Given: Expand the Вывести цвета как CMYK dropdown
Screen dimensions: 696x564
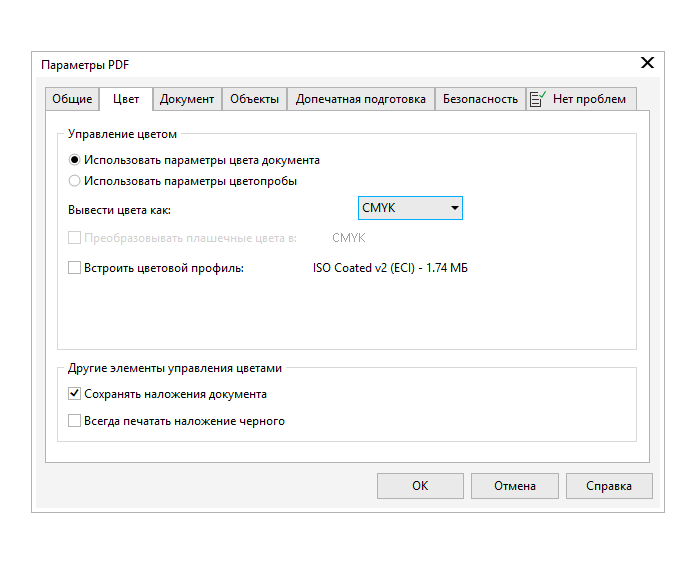Looking at the screenshot, I should click(x=410, y=208).
